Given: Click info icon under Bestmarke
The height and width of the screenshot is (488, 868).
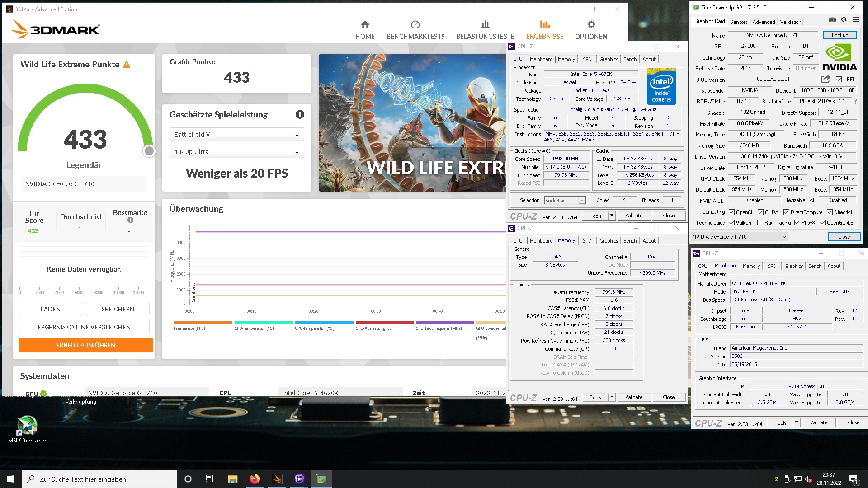Looking at the screenshot, I should tap(130, 220).
